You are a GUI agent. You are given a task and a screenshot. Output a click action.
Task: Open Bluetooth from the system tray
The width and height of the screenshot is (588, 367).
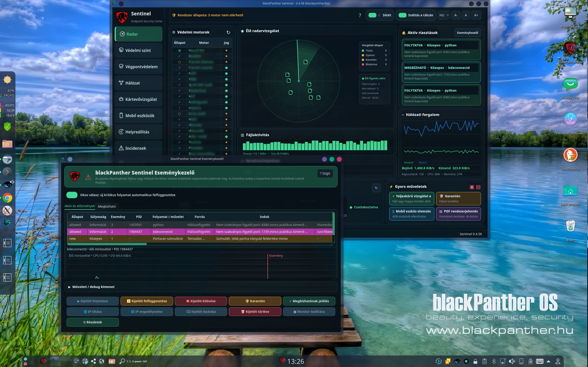click(x=494, y=361)
